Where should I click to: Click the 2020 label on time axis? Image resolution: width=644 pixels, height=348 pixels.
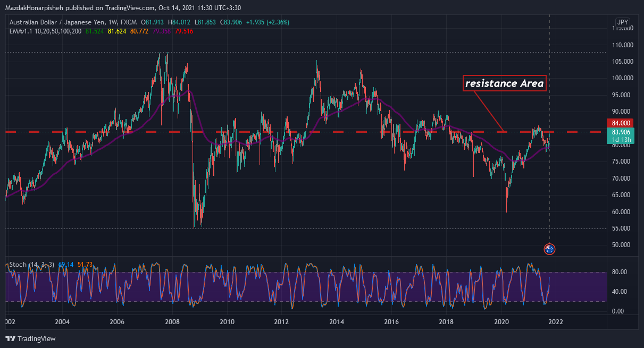(x=501, y=322)
